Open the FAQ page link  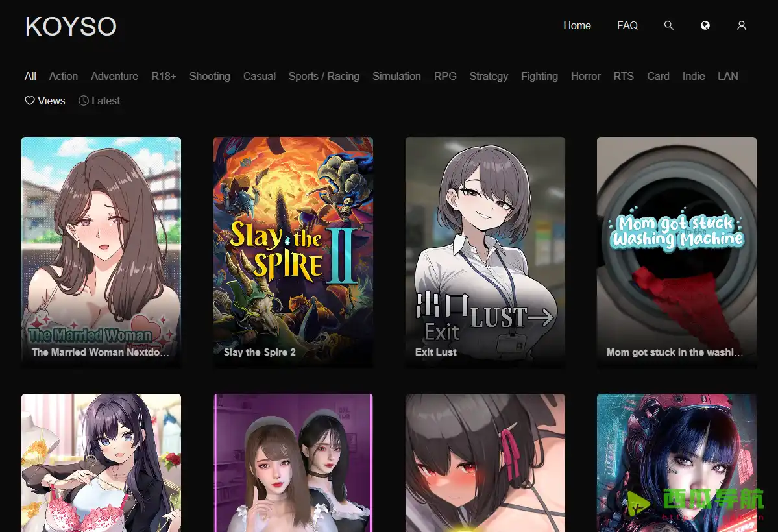[x=627, y=25]
